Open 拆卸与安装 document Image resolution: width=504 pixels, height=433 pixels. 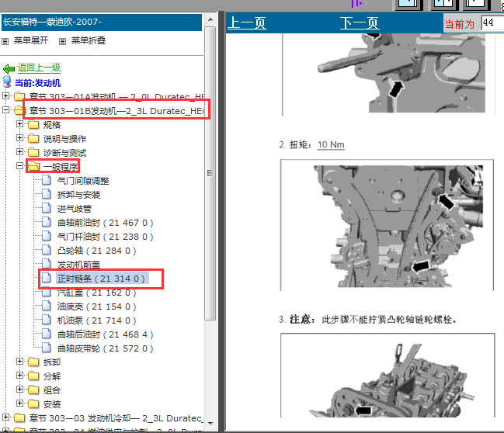78,195
